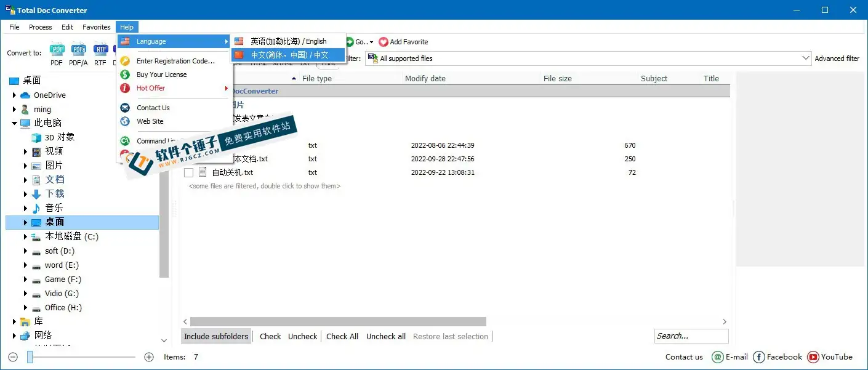Click the PDF convert format icon

57,50
